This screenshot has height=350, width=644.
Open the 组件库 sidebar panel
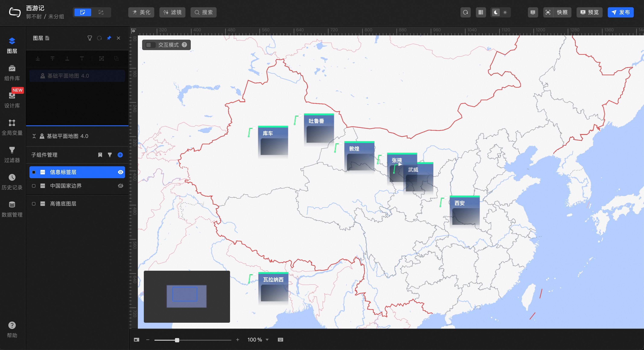[x=12, y=72]
